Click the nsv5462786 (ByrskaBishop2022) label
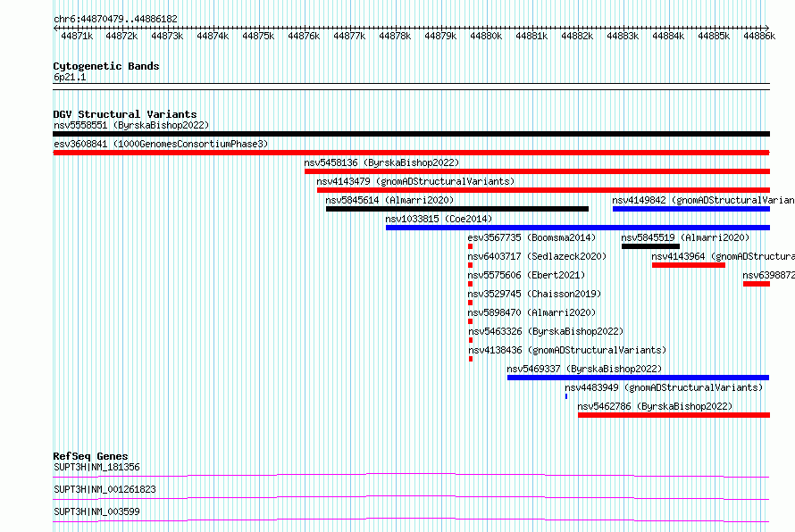795x532 pixels. pos(655,406)
